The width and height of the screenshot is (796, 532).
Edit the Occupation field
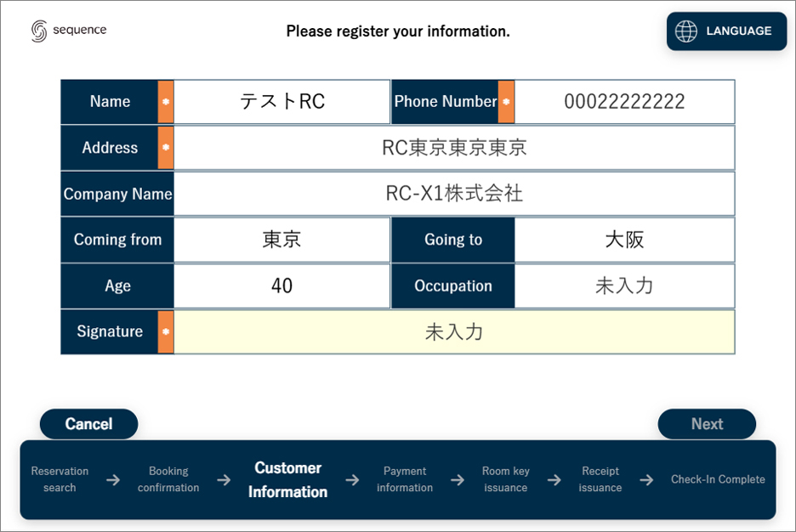pos(624,286)
